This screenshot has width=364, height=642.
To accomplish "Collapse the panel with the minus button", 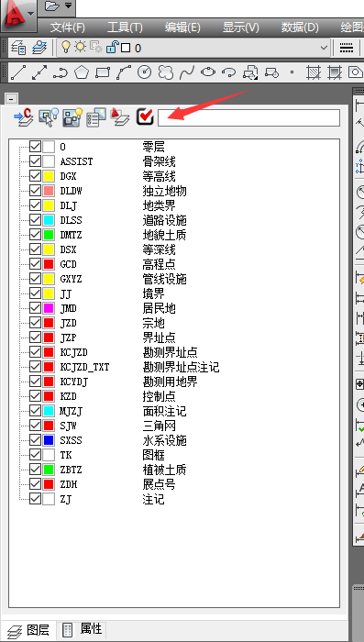I will pos(11,99).
